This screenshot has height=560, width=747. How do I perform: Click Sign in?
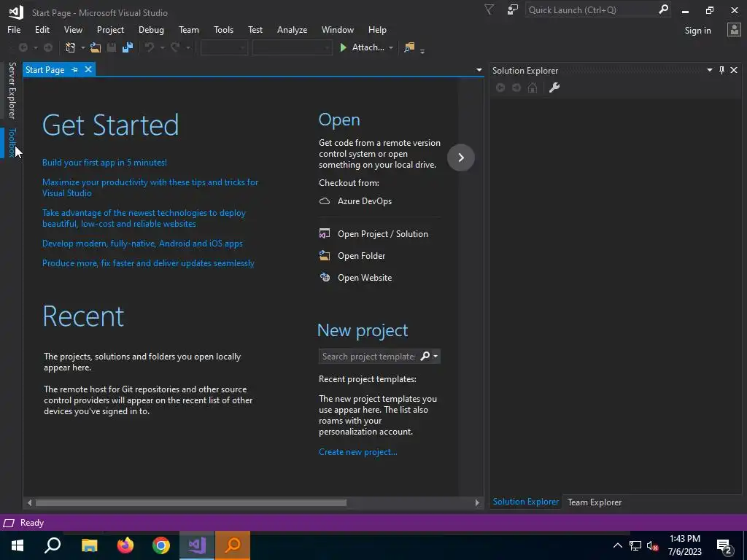point(697,30)
